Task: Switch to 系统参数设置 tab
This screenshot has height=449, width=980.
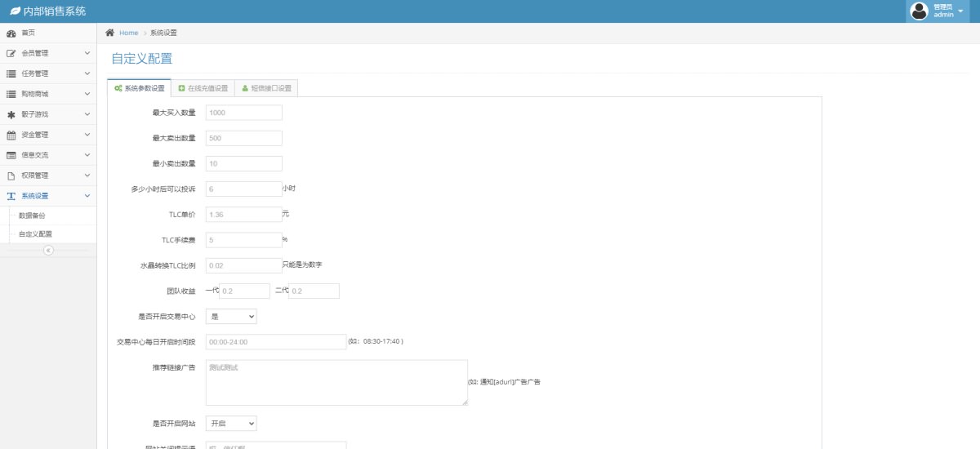Action: [139, 88]
